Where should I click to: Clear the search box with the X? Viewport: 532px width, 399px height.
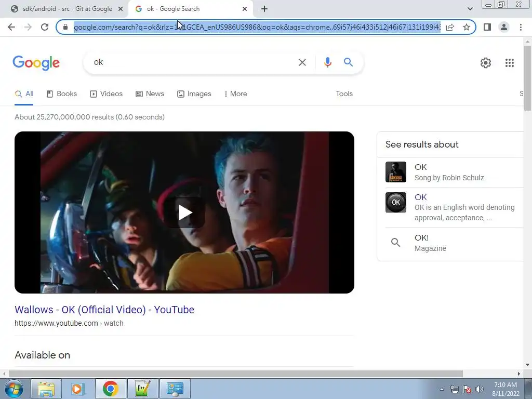(x=302, y=62)
